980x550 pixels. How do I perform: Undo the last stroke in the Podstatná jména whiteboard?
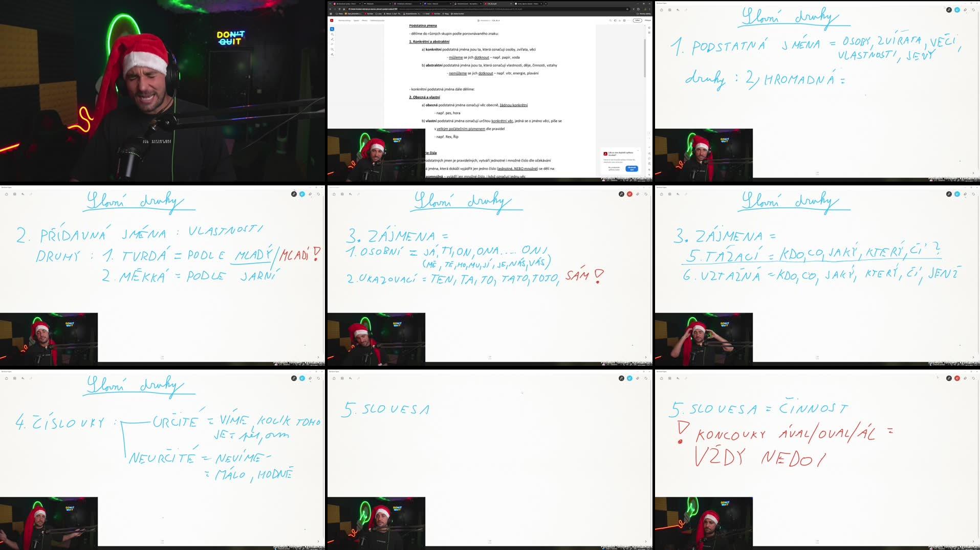point(678,10)
